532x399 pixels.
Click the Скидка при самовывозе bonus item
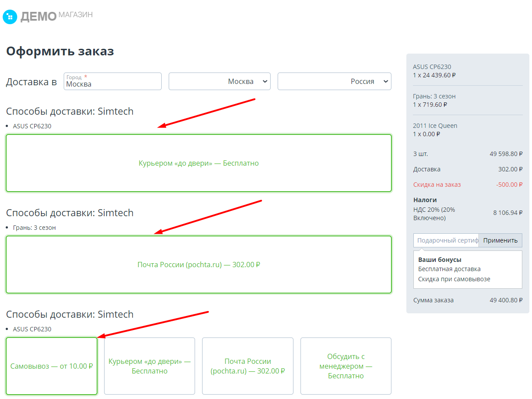coord(454,279)
